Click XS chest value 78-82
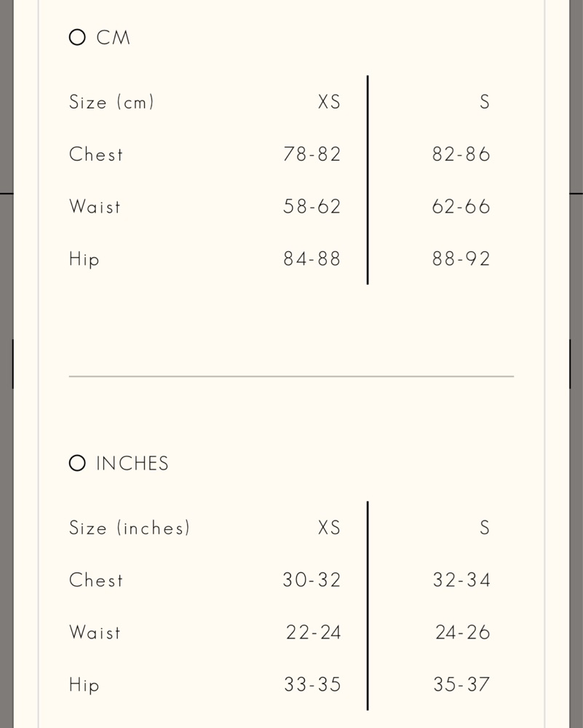The width and height of the screenshot is (583, 728). point(312,154)
